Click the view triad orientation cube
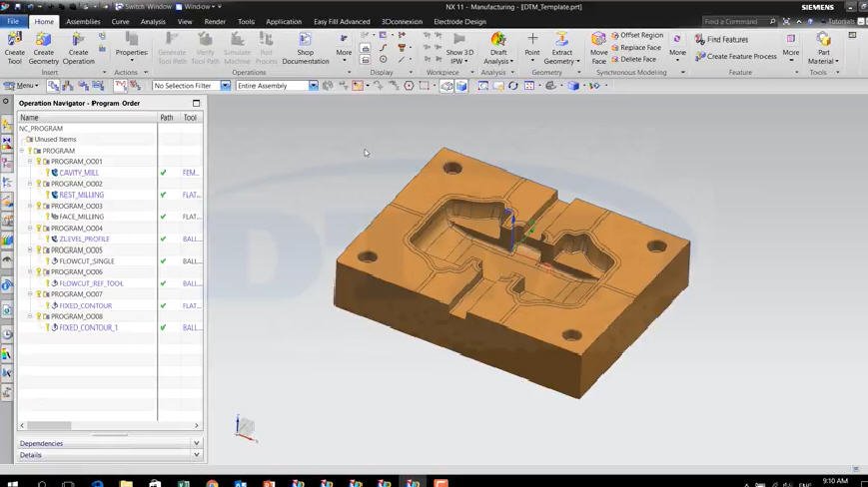The height and width of the screenshot is (487, 868). [x=246, y=428]
